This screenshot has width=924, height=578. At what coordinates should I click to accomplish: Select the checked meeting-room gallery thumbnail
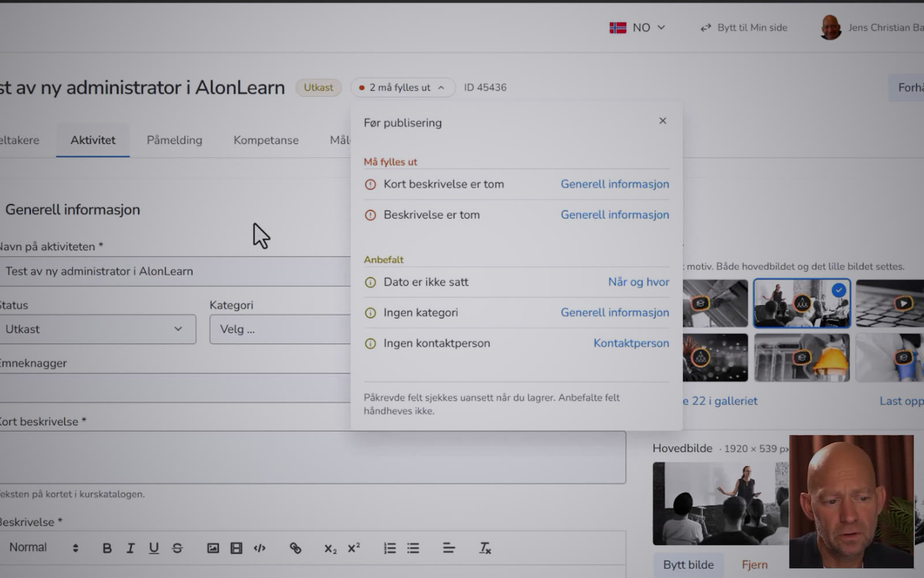(802, 303)
